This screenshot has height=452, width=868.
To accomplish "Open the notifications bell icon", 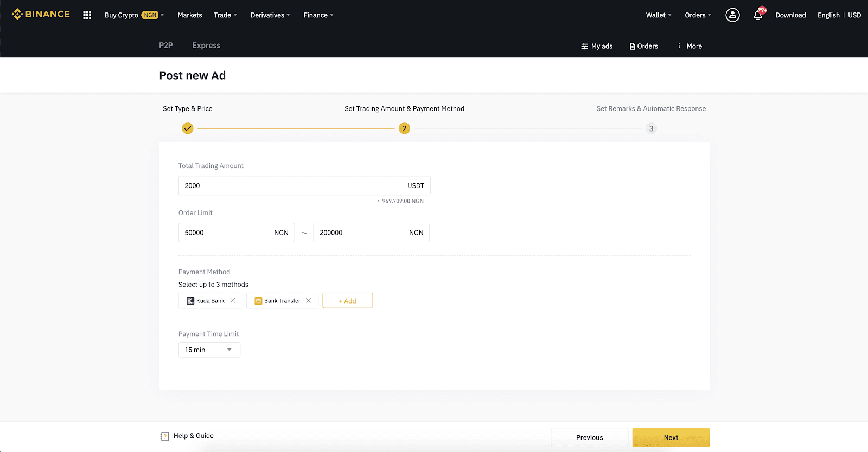I will [x=758, y=15].
